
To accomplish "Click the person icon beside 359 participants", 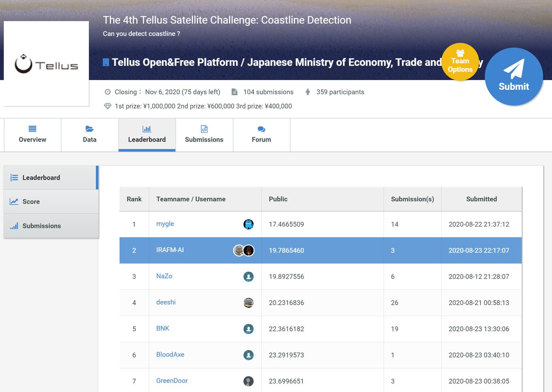I will tap(308, 92).
